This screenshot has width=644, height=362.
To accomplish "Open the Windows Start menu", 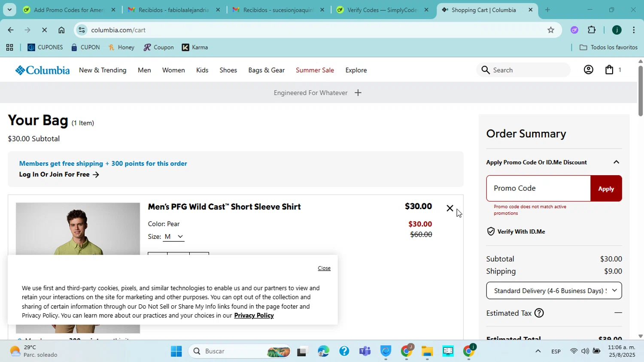I will coord(176,351).
